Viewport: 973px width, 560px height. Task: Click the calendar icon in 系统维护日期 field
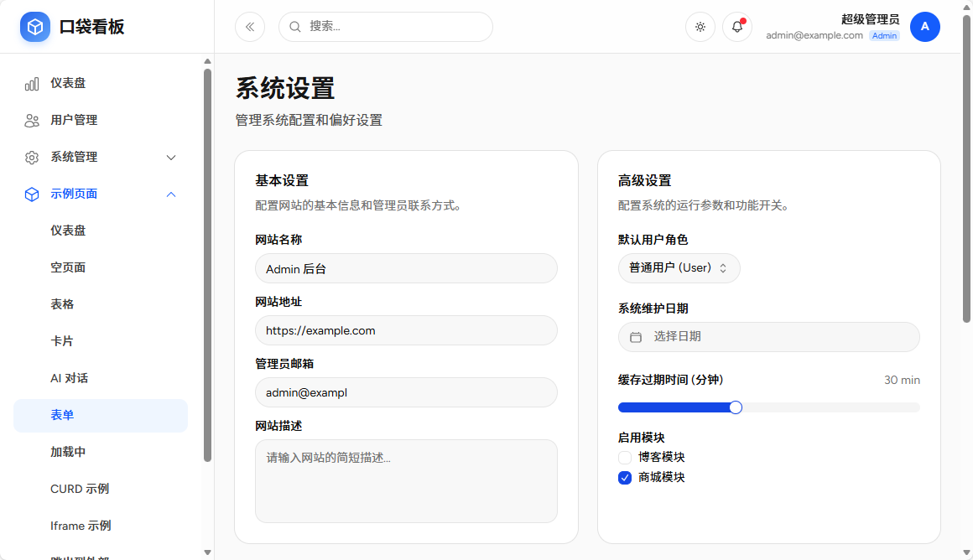click(x=633, y=336)
